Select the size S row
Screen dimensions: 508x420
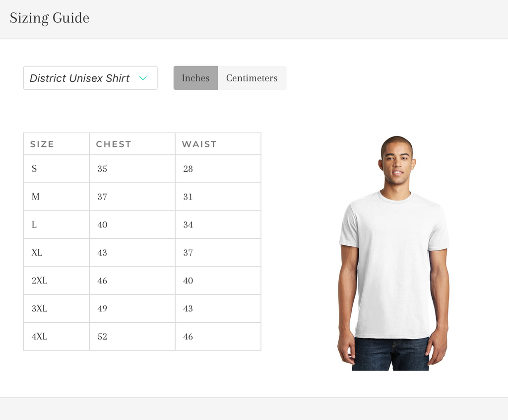pyautogui.click(x=34, y=169)
